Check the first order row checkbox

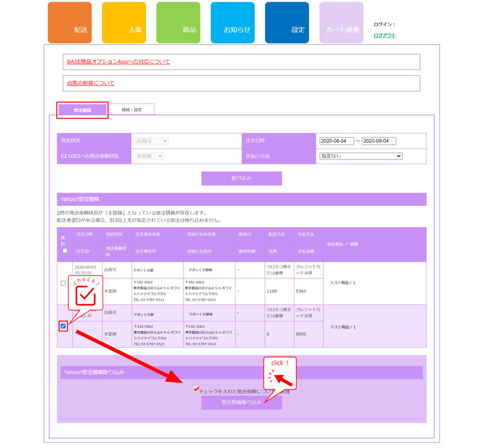[63, 283]
